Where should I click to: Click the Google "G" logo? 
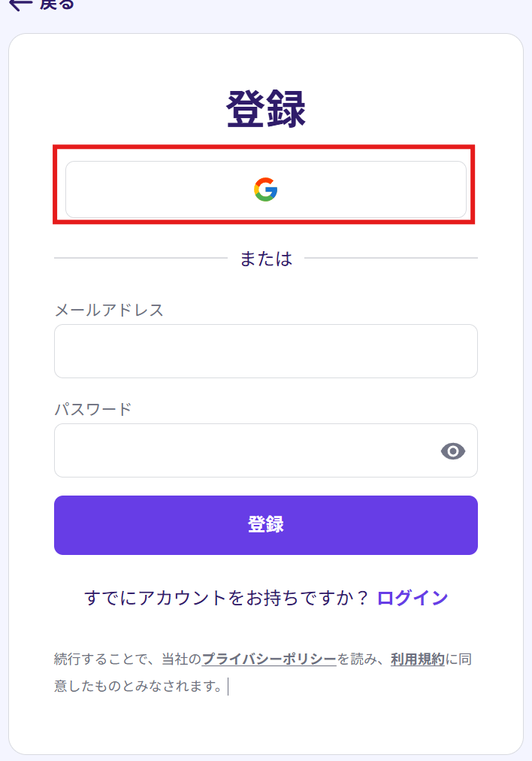(x=266, y=189)
